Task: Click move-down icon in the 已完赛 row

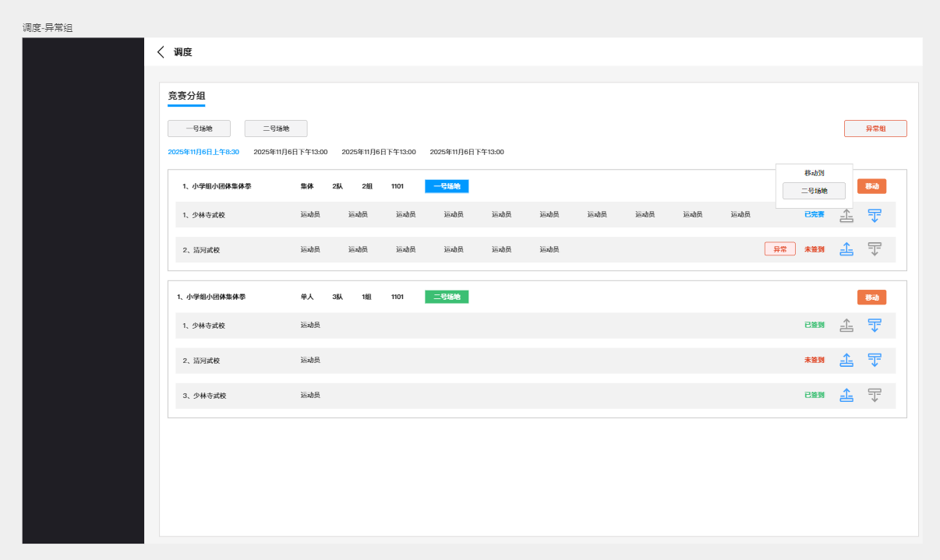Action: [875, 216]
